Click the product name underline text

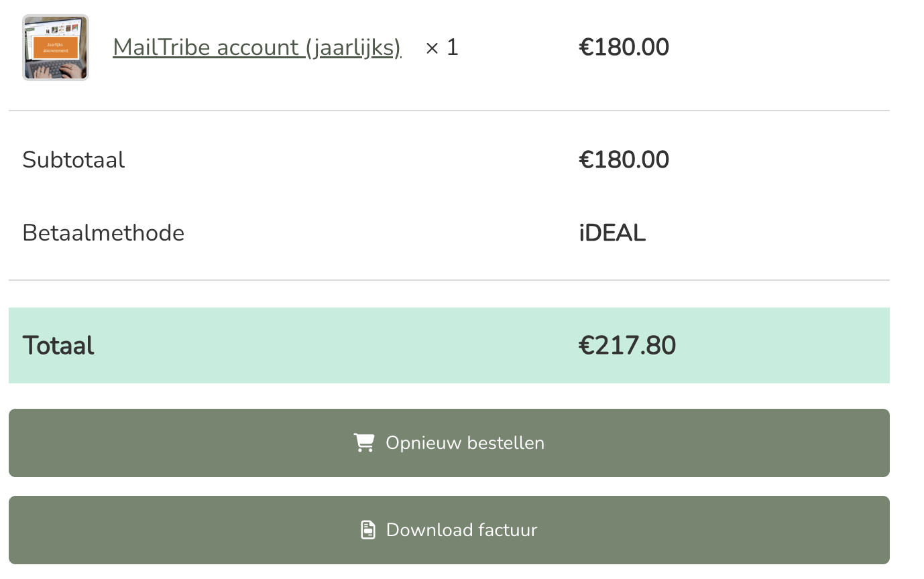[x=257, y=57]
